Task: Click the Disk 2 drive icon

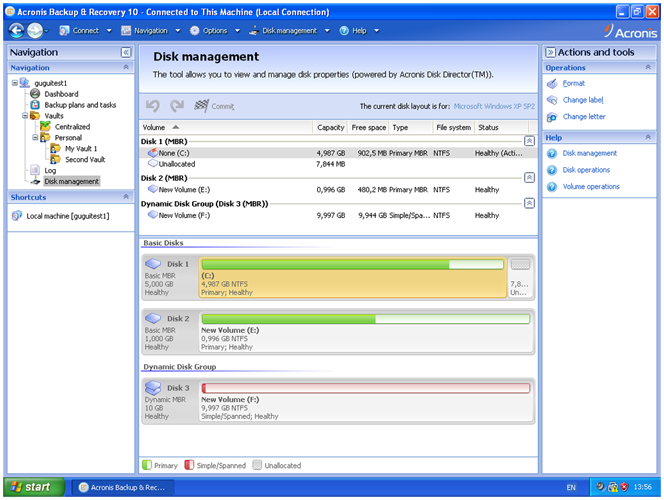Action: tap(153, 318)
